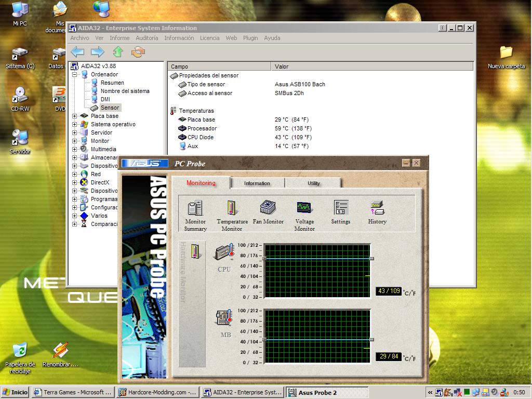
Task: Click the MB motherboard thermometer icon
Action: 224,318
